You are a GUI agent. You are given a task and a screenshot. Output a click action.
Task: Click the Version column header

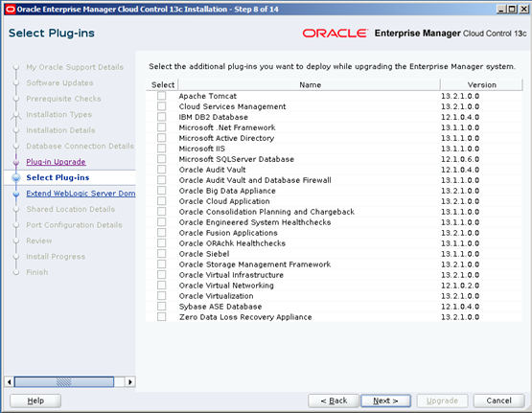(481, 84)
